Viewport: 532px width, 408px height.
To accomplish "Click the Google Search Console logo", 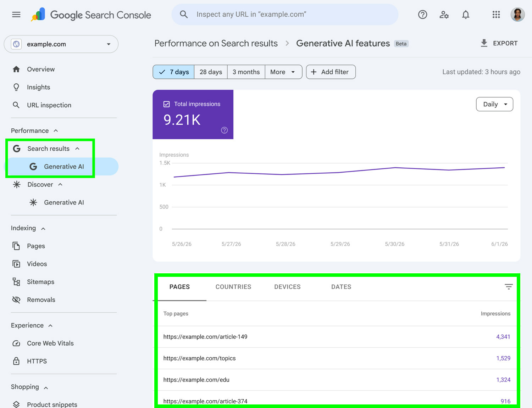I will pyautogui.click(x=91, y=15).
